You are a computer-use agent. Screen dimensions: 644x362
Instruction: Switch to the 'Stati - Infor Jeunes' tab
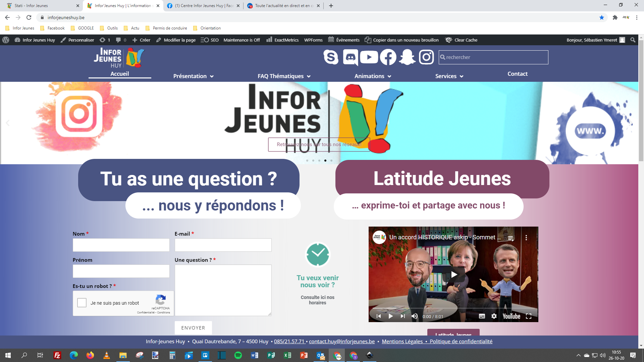coord(42,6)
